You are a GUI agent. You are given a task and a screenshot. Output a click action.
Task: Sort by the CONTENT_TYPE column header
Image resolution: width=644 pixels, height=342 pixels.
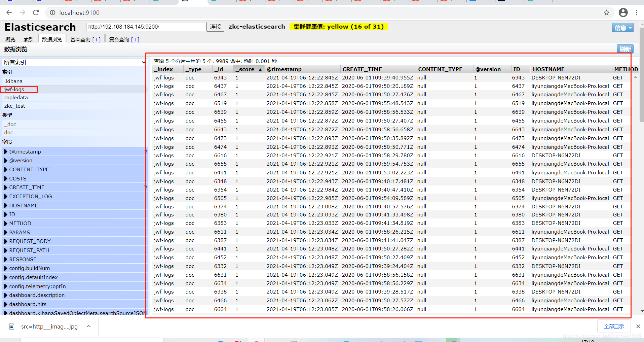(444, 69)
